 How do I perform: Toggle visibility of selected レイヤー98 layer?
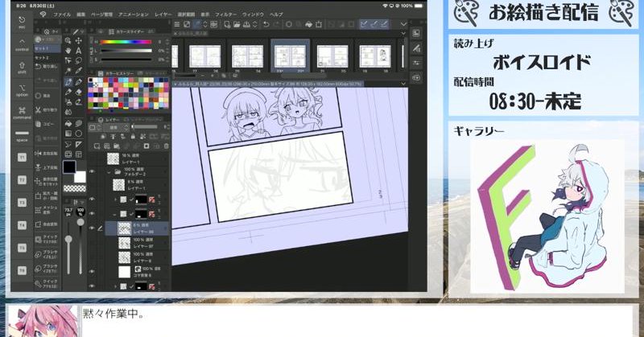[x=92, y=228]
